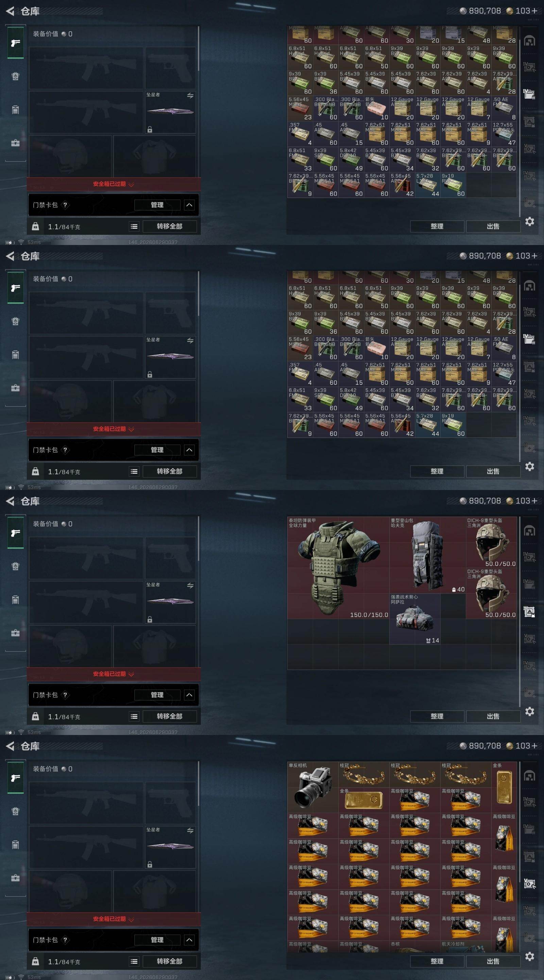In the armor screenshot, select the V-tier stash tab icon
The height and width of the screenshot is (980, 544).
(x=529, y=639)
